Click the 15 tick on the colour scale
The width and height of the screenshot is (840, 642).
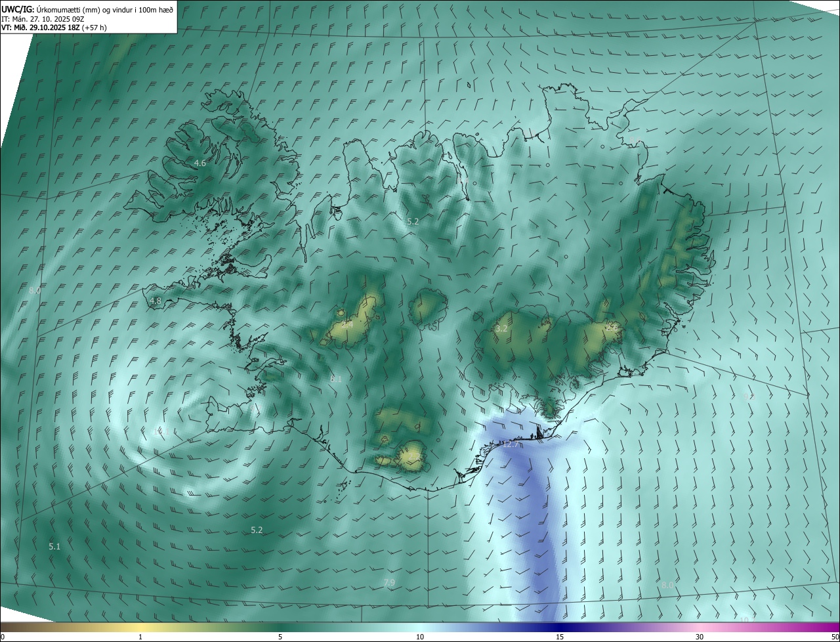point(560,637)
